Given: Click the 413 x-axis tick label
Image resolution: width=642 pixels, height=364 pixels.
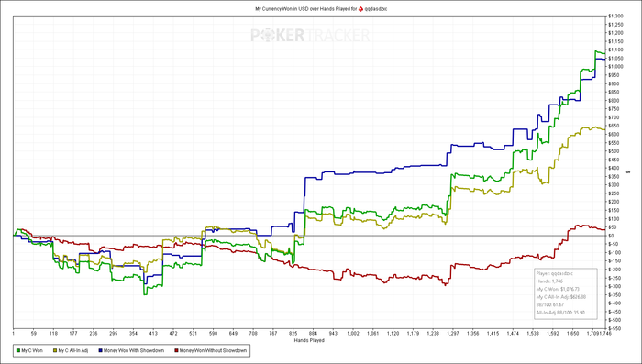Looking at the screenshot, I should click(153, 334).
